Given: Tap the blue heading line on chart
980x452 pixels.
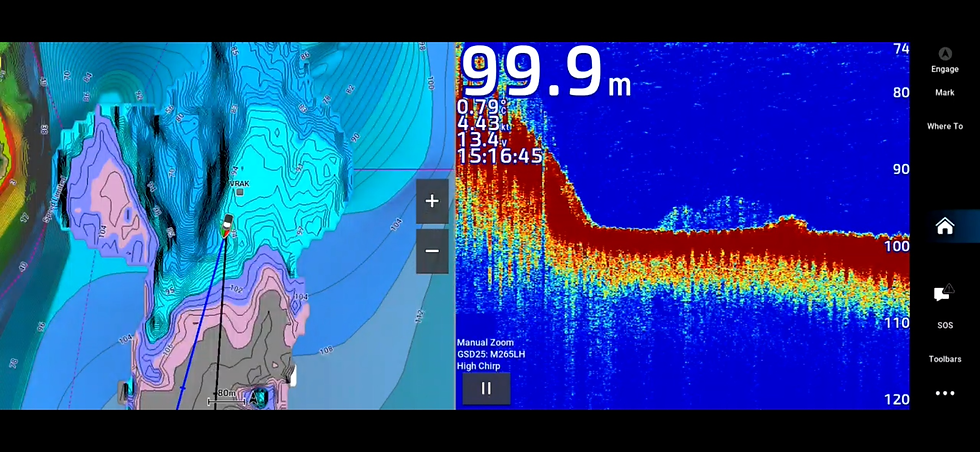Looking at the screenshot, I should point(201,325).
